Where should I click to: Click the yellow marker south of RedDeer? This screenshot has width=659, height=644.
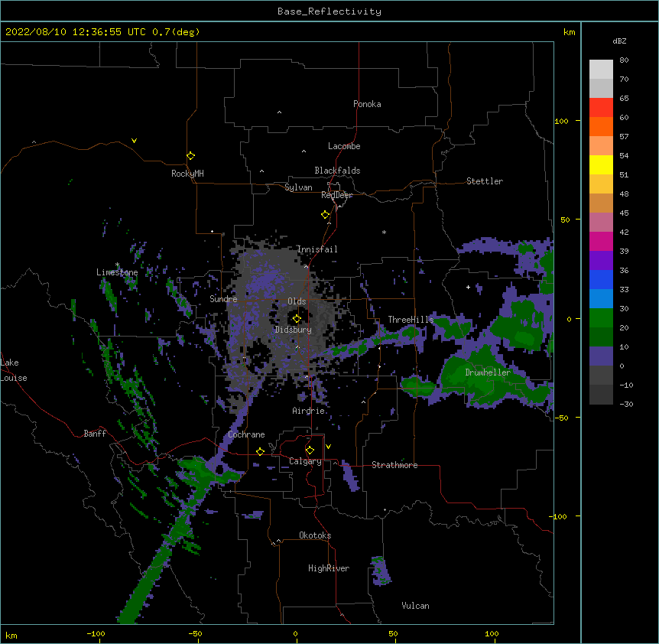pos(325,215)
